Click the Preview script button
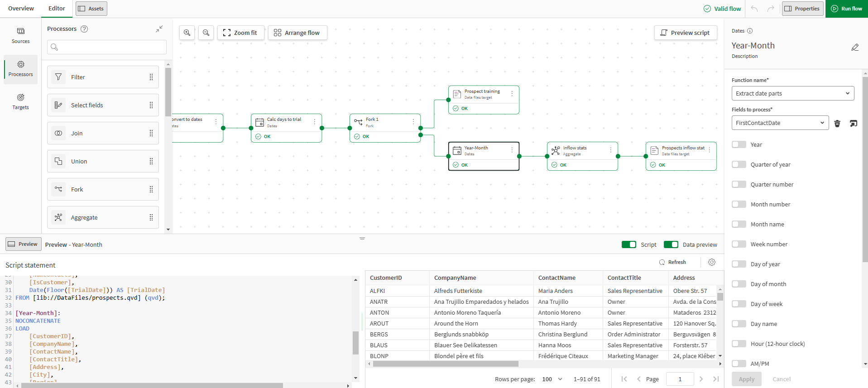The height and width of the screenshot is (388, 868). (x=685, y=33)
